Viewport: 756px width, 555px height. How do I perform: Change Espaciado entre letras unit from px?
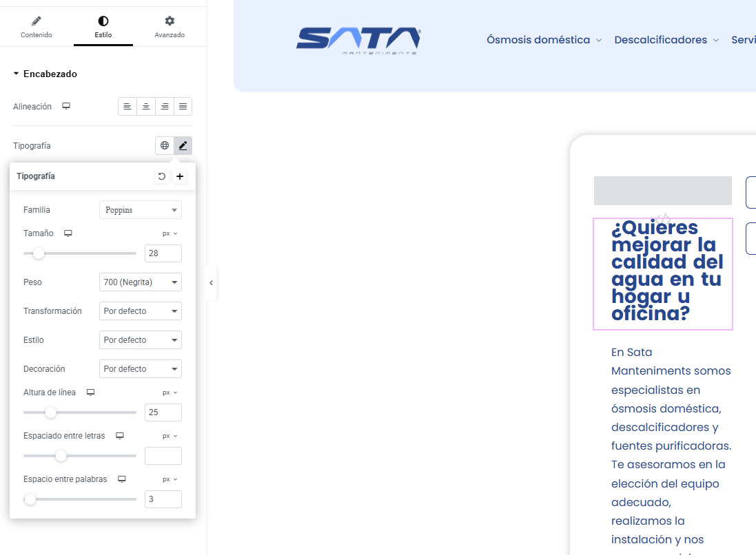170,436
